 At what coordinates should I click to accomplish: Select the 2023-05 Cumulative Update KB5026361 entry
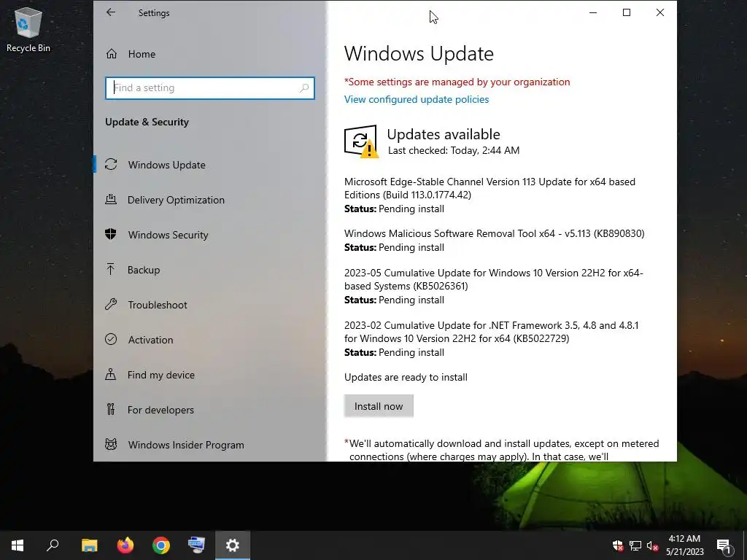coord(494,279)
